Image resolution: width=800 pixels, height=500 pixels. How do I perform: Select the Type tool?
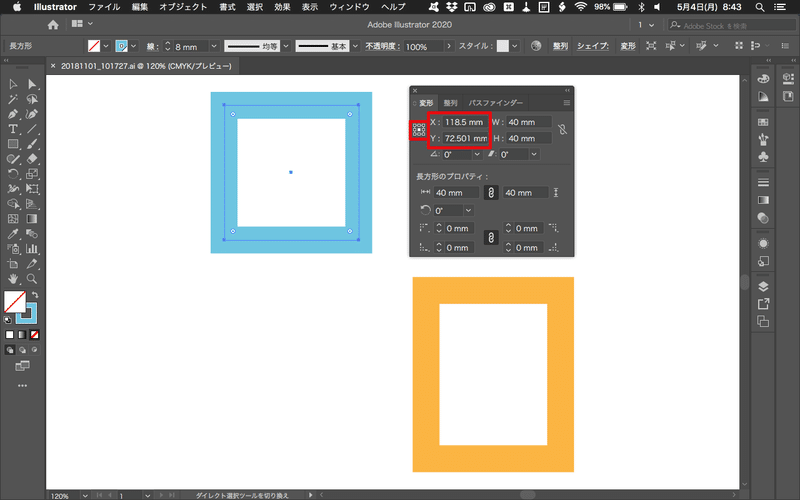pos(13,129)
